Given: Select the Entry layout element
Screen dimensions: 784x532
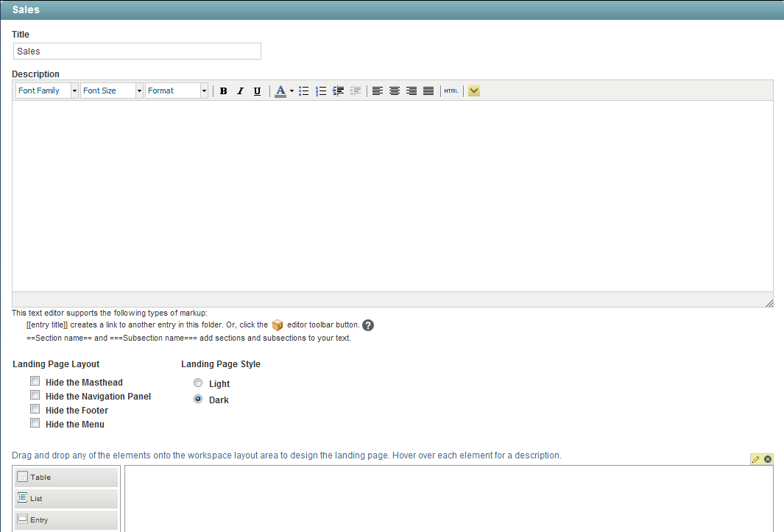Looking at the screenshot, I should pos(66,520).
